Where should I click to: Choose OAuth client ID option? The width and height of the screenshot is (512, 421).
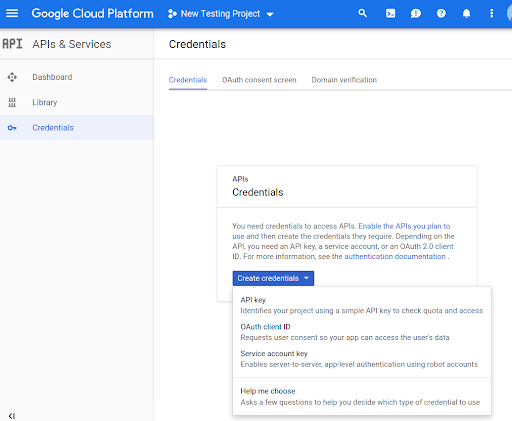coord(362,332)
